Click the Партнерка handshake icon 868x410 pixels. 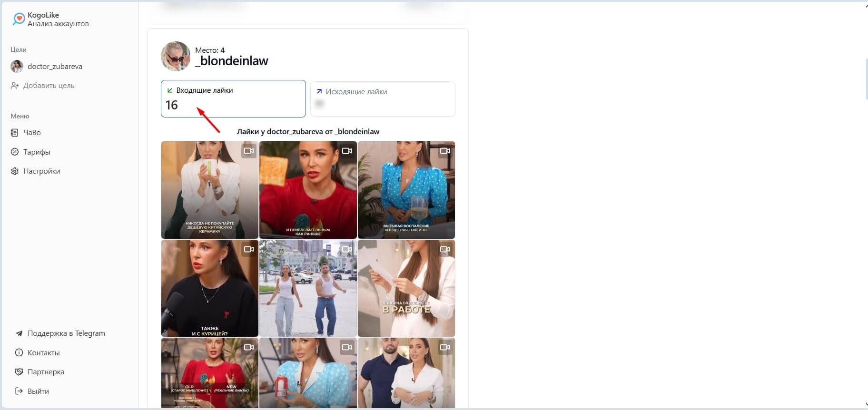tap(19, 372)
